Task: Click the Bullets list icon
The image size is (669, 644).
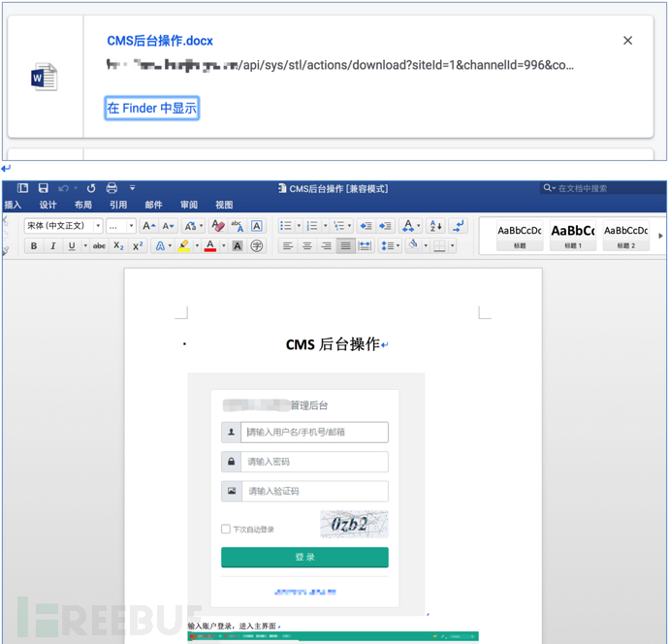Action: [286, 226]
